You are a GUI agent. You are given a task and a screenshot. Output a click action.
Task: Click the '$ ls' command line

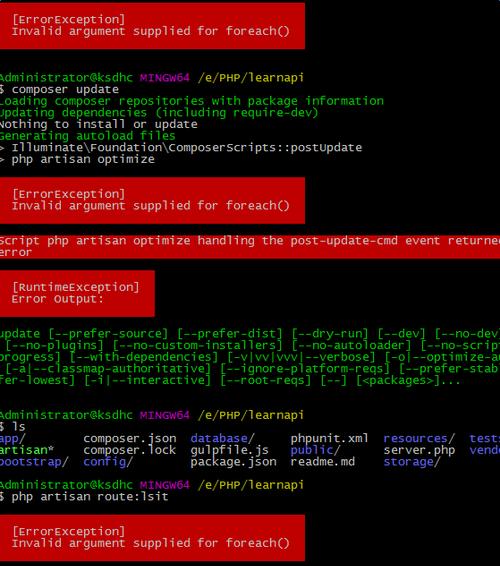tap(13, 427)
